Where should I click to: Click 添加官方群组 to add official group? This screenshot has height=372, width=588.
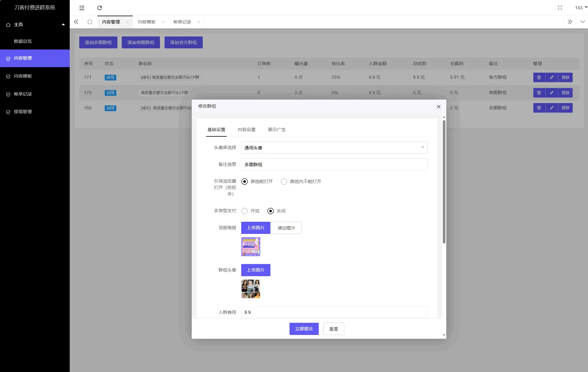183,42
